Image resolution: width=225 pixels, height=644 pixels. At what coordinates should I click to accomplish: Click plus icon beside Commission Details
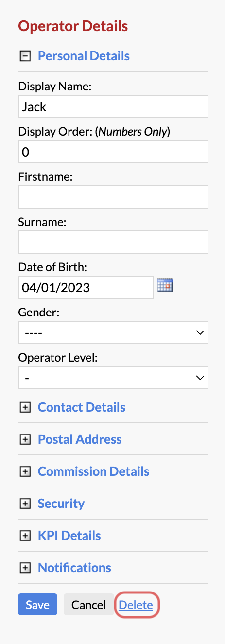(25, 471)
